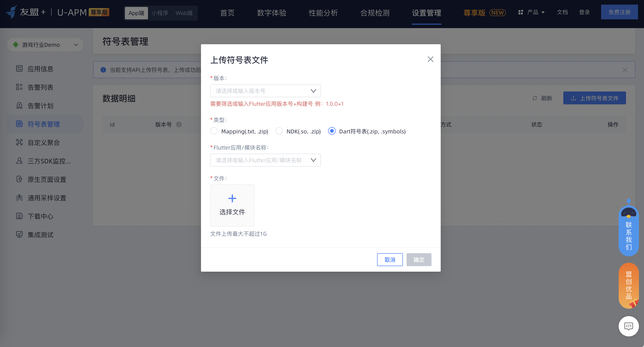This screenshot has width=644, height=347.
Task: Click the 应用信息 sidebar icon
Action: click(19, 68)
